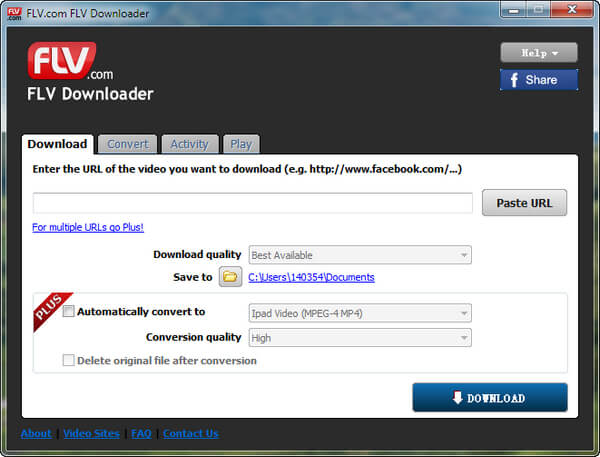Click the FLV.com title bar icon
The image size is (600, 457).
[15, 13]
